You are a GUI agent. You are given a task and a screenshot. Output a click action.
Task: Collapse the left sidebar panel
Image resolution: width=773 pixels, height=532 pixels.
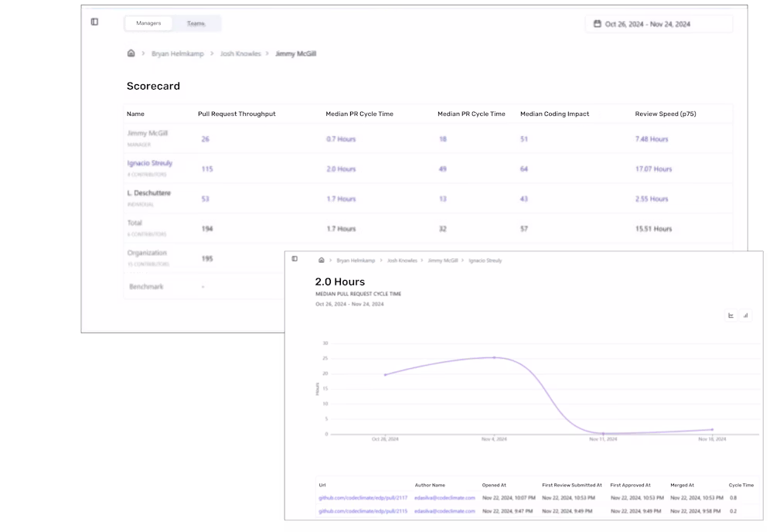94,22
